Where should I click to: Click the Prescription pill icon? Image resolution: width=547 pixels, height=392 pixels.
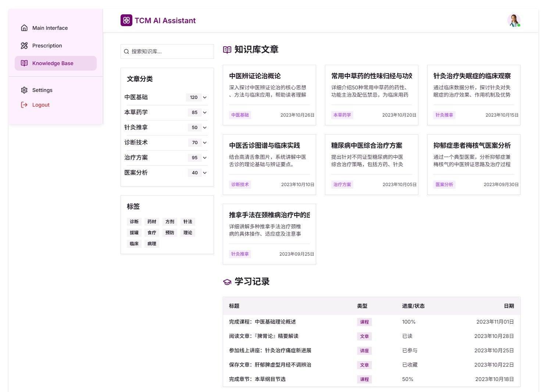coord(24,46)
